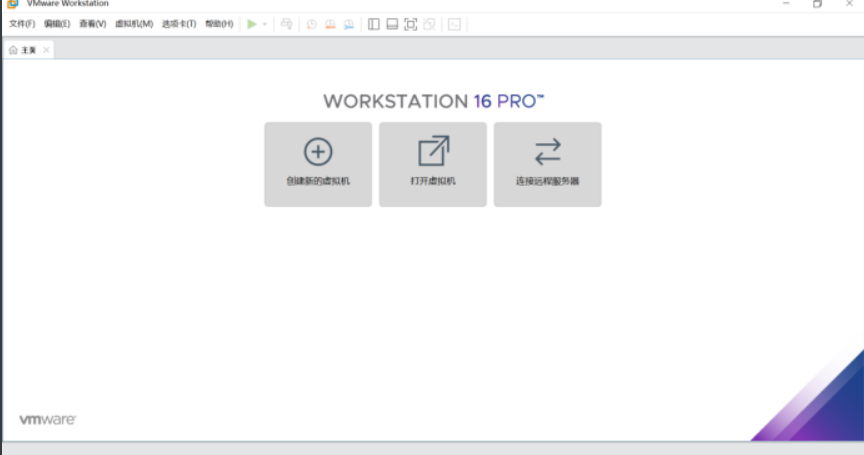Select the 主页 home tab
864x455 pixels.
pos(24,49)
